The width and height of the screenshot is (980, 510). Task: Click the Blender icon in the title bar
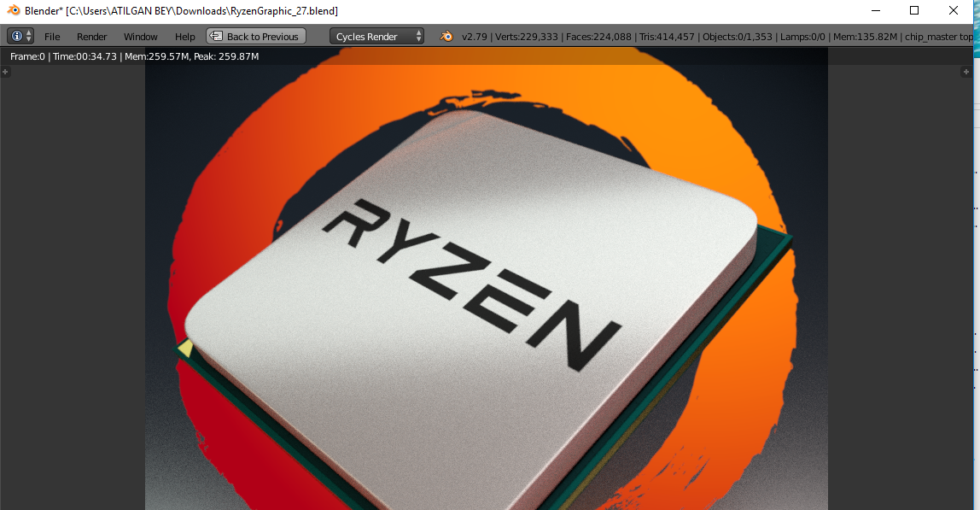coord(13,10)
